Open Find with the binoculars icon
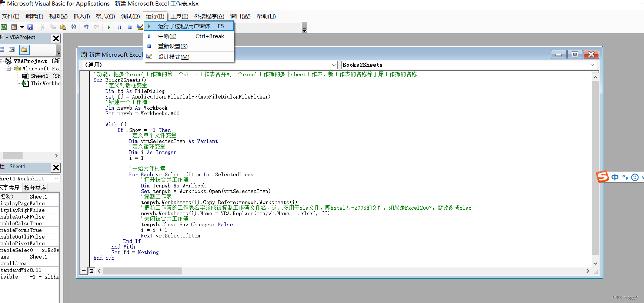 tap(74, 27)
